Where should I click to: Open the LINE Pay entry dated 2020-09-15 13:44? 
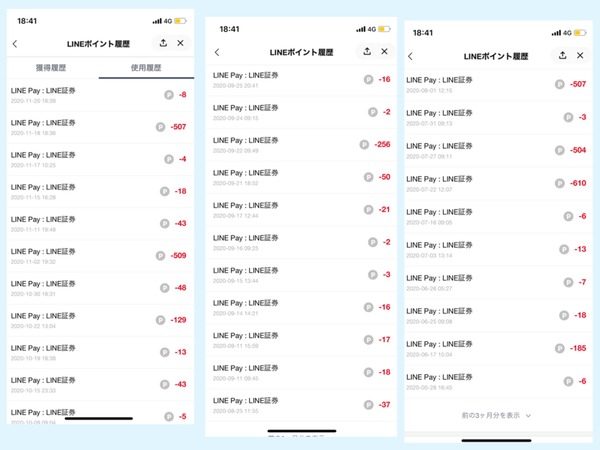[x=301, y=275]
